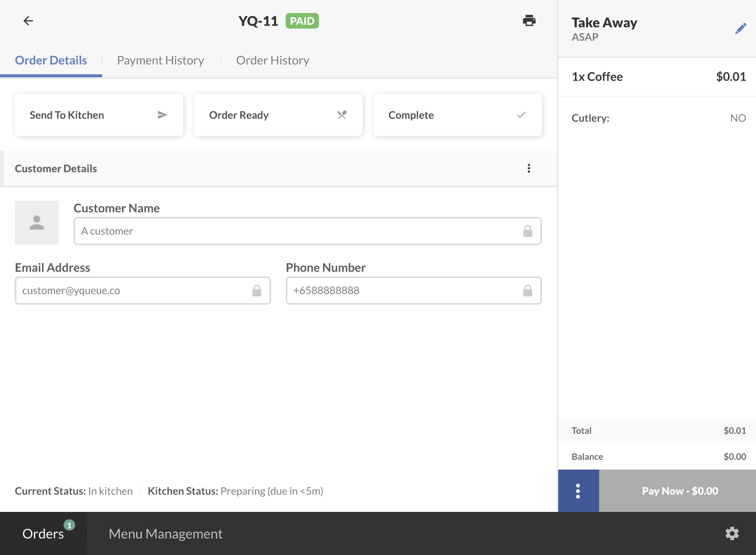Select the Order Details tab
756x555 pixels.
(51, 60)
